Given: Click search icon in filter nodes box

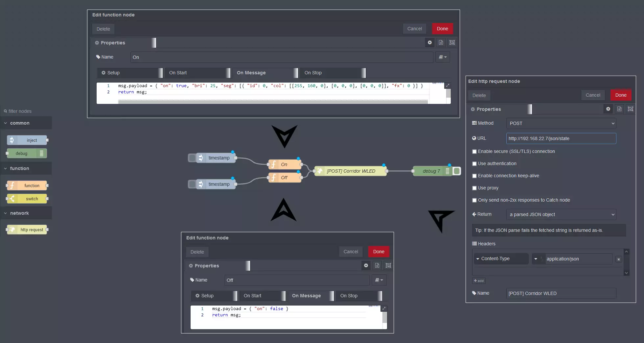Looking at the screenshot, I should point(6,111).
